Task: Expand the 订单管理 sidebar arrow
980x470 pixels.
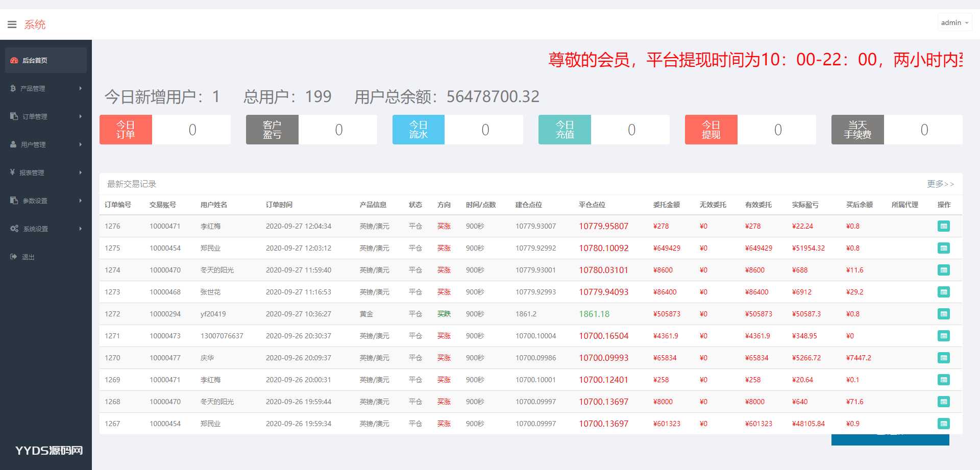Action: [81, 116]
